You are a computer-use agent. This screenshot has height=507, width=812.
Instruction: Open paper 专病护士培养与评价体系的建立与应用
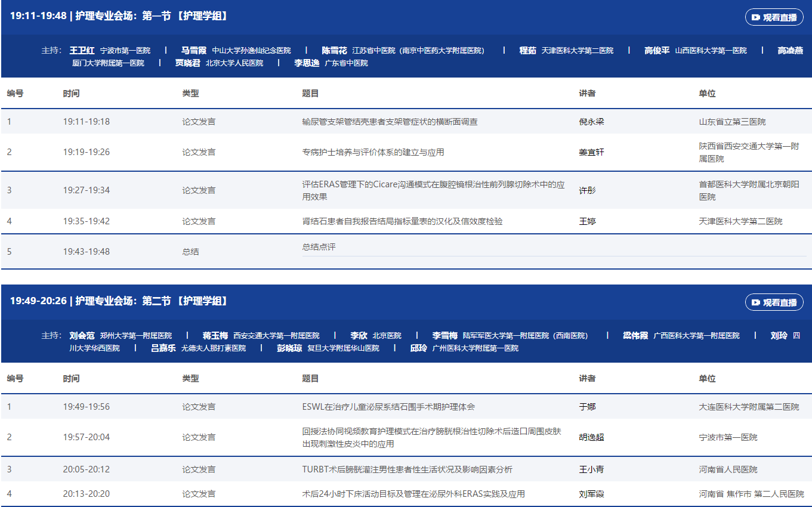[x=373, y=152]
